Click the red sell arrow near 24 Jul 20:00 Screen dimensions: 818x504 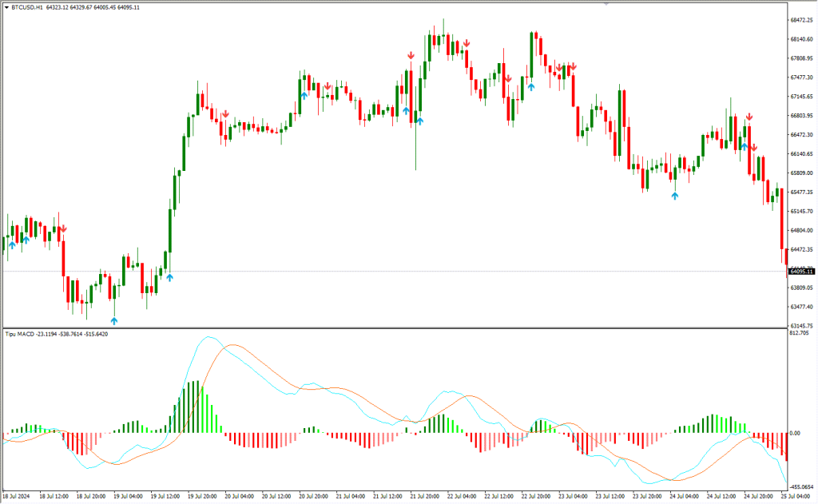(x=749, y=117)
